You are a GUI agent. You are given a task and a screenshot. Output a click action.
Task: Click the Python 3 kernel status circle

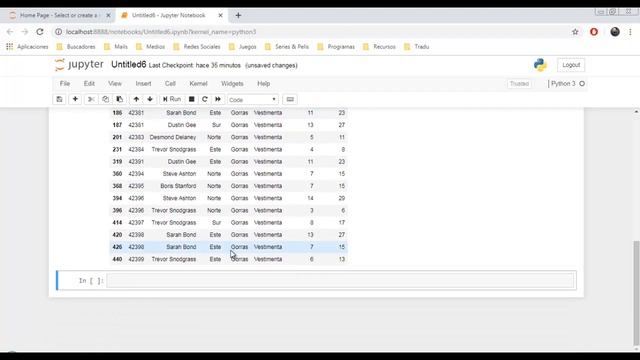point(582,84)
